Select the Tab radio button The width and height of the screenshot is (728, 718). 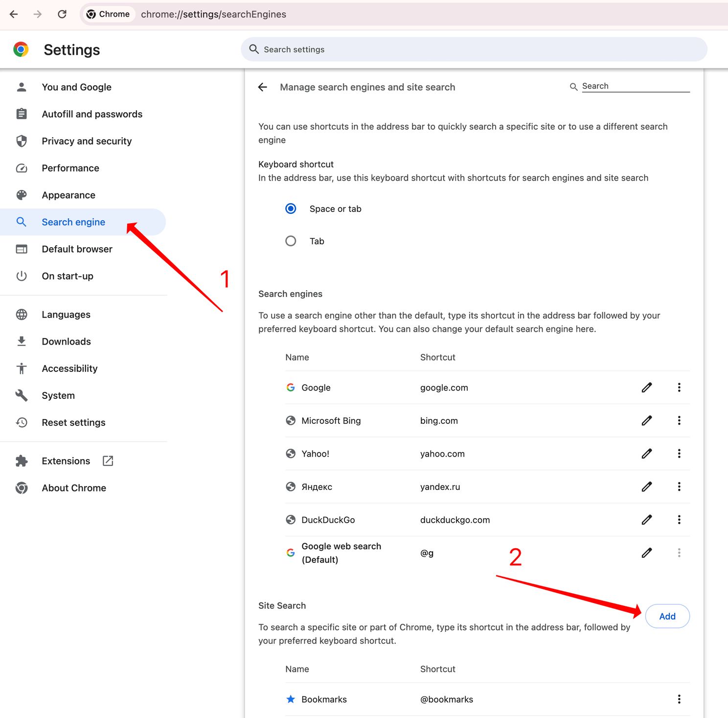(x=291, y=241)
